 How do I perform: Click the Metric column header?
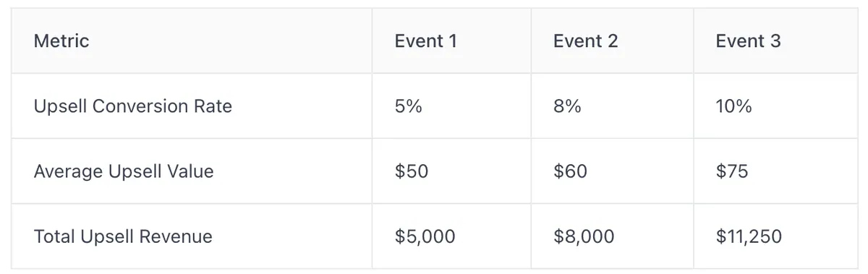(x=61, y=41)
